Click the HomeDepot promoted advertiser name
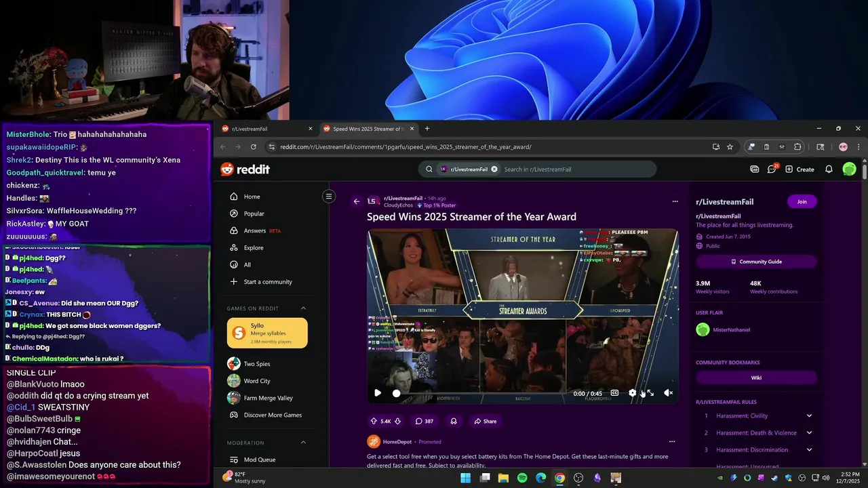 click(x=397, y=441)
